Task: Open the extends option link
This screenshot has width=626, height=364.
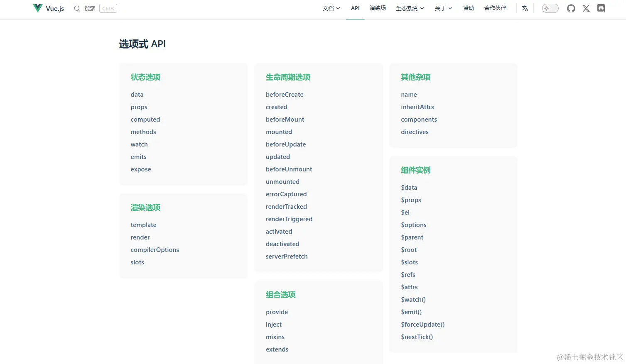Action: (277, 349)
